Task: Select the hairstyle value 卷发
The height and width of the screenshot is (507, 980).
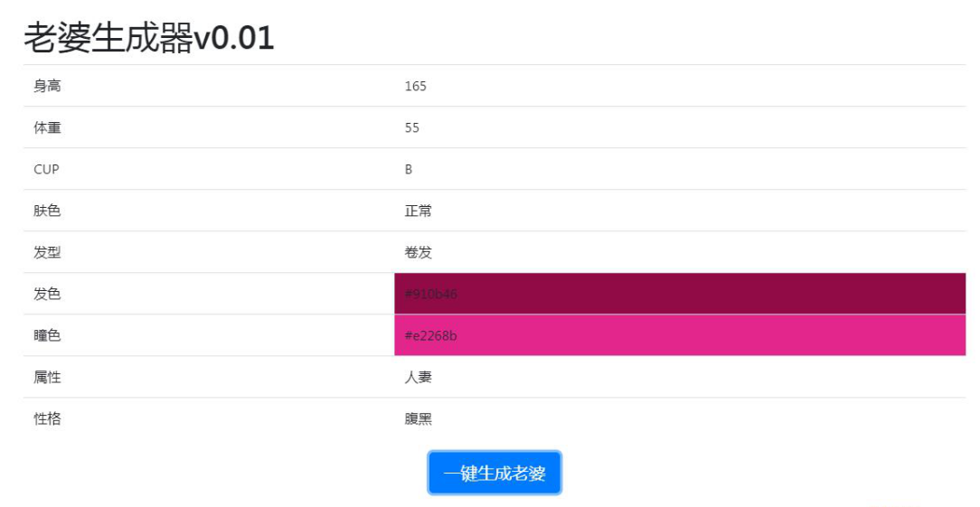Action: 419,253
